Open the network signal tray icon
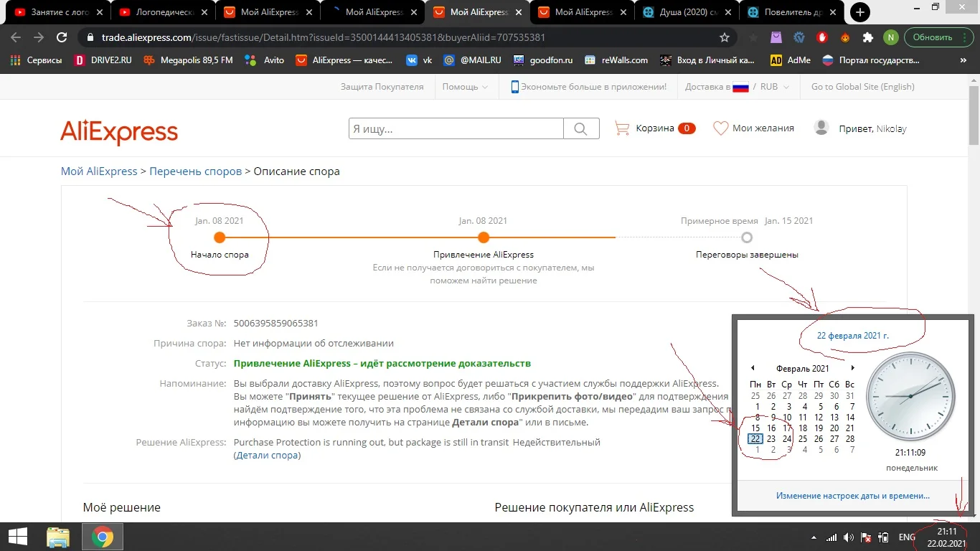 831,537
